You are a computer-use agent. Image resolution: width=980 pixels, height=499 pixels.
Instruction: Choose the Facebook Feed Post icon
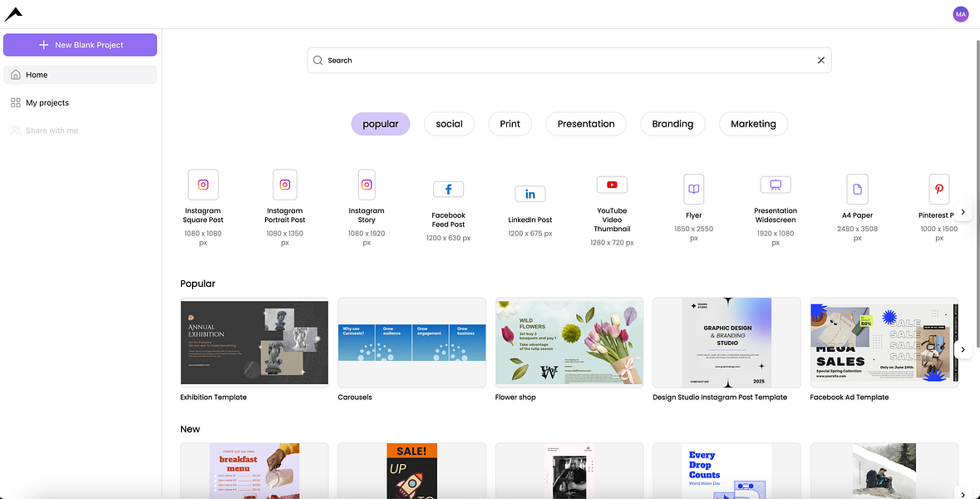[449, 189]
